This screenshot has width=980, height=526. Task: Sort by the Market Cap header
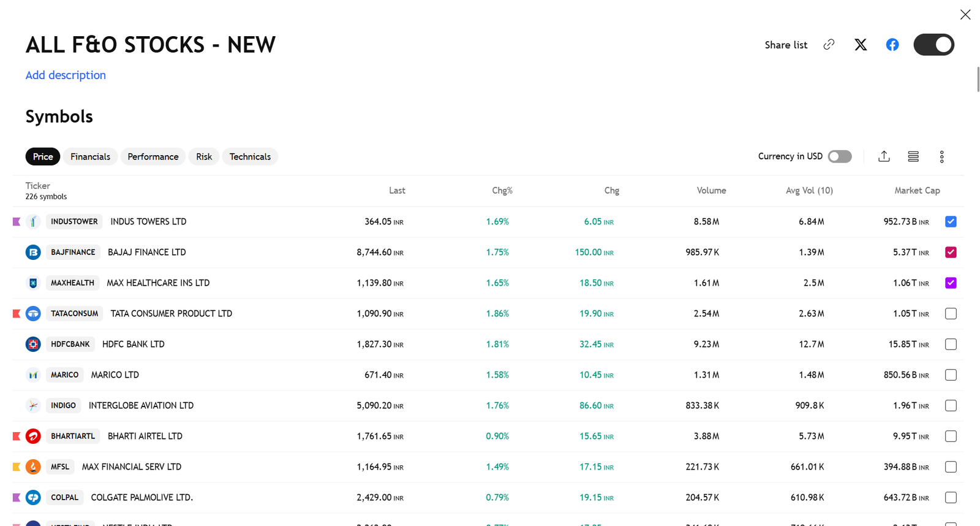tap(917, 191)
